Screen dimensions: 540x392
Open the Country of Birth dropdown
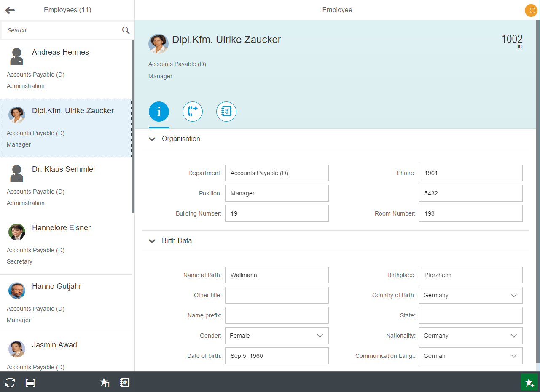click(x=513, y=295)
